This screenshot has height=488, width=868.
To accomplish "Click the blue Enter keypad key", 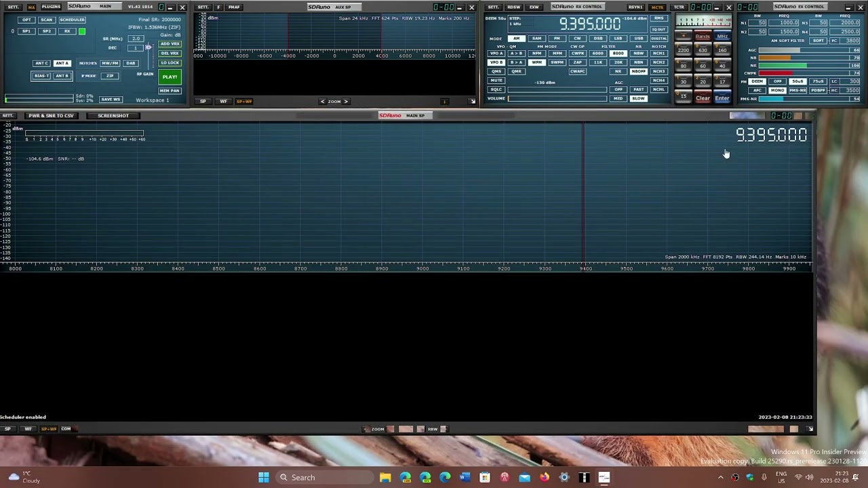I will tap(722, 98).
